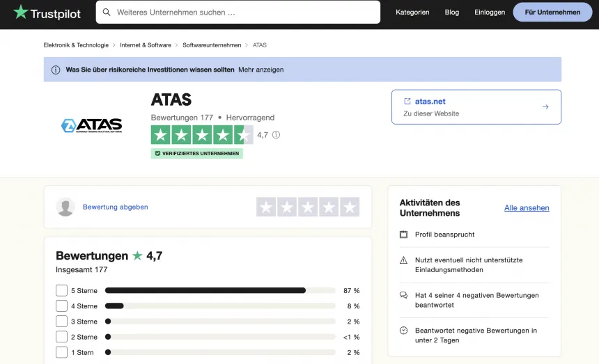Select the "Bewertungen 177" header text
This screenshot has width=599, height=364.
coord(182,118)
